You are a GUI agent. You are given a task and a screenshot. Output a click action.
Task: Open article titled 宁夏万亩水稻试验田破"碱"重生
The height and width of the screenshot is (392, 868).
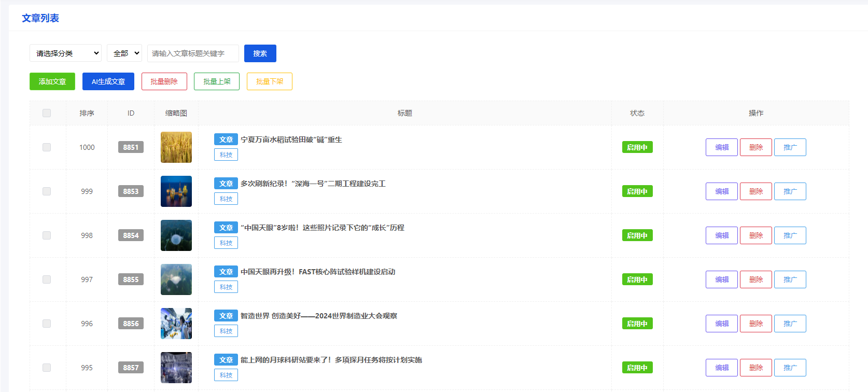(x=291, y=139)
